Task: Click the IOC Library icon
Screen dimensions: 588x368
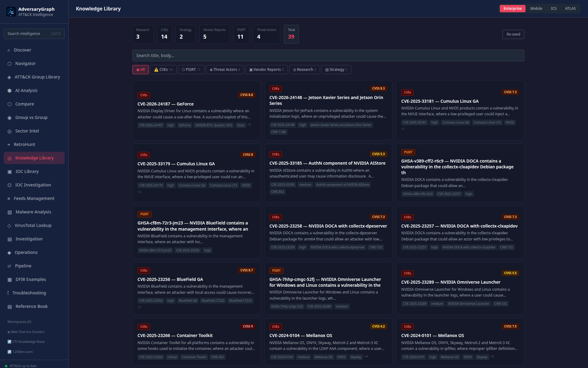Action: (9, 172)
